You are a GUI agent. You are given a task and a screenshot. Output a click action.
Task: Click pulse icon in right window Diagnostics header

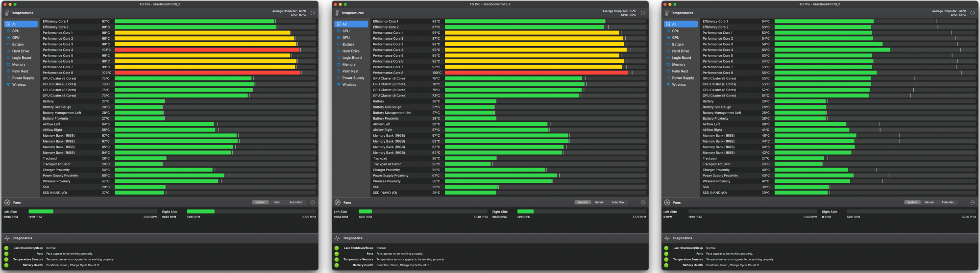(x=667, y=238)
